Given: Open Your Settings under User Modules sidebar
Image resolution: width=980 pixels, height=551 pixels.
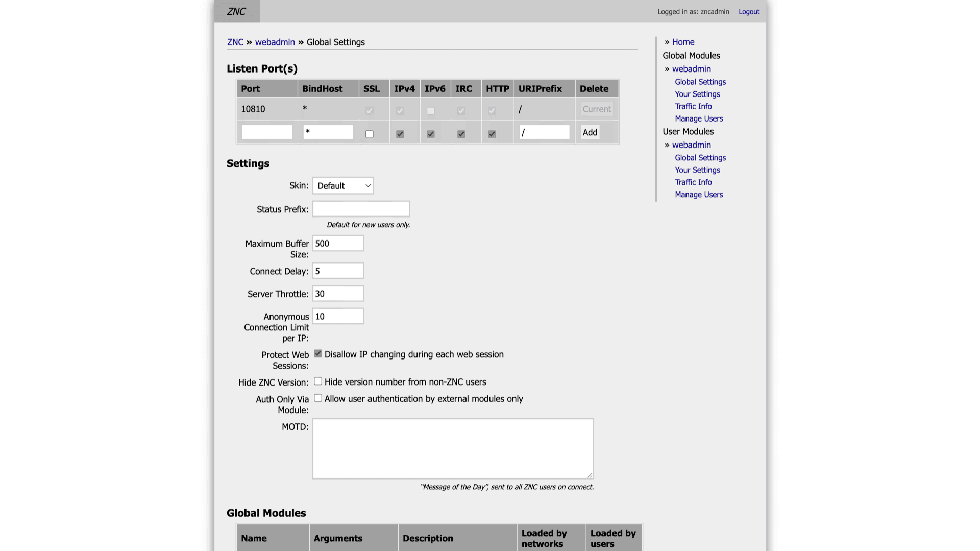Looking at the screenshot, I should (697, 170).
